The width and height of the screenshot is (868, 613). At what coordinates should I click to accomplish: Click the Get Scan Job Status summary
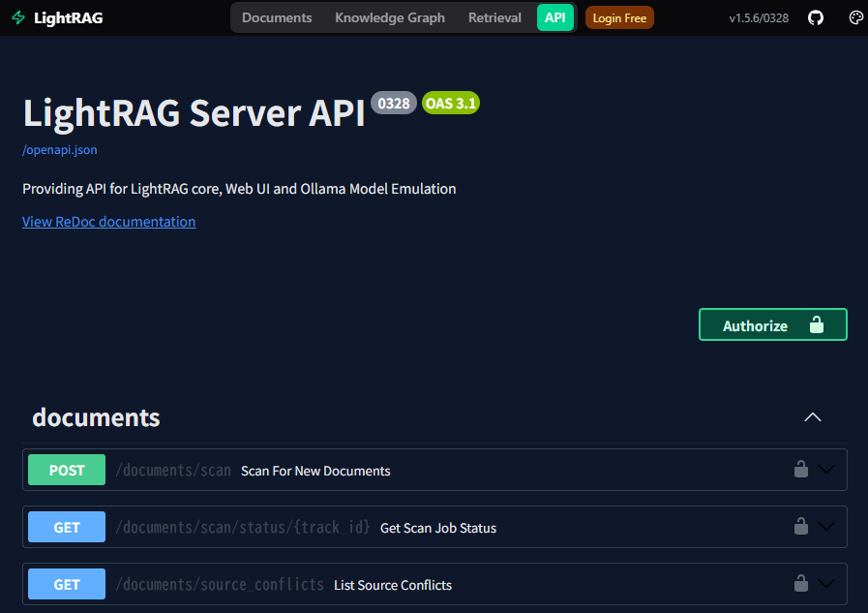438,529
